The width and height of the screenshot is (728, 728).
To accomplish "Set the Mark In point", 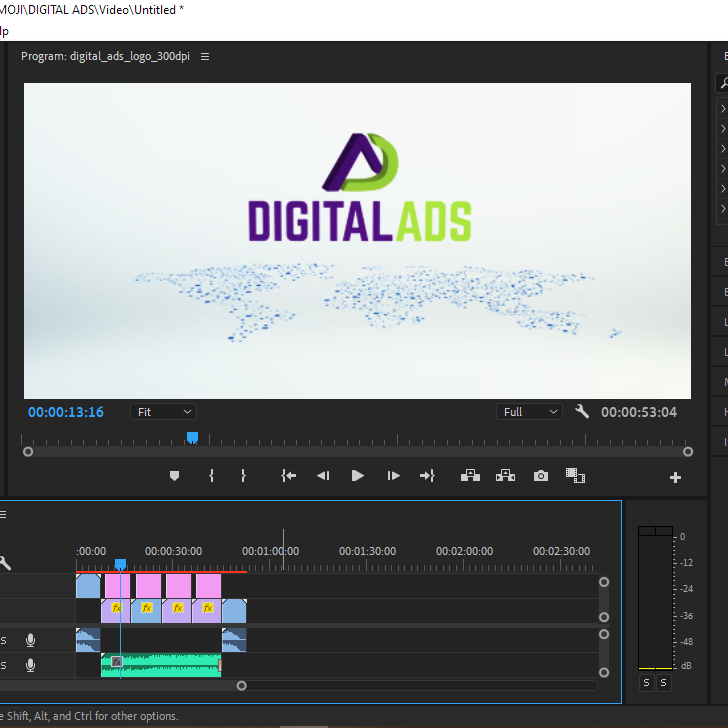I will pos(211,476).
